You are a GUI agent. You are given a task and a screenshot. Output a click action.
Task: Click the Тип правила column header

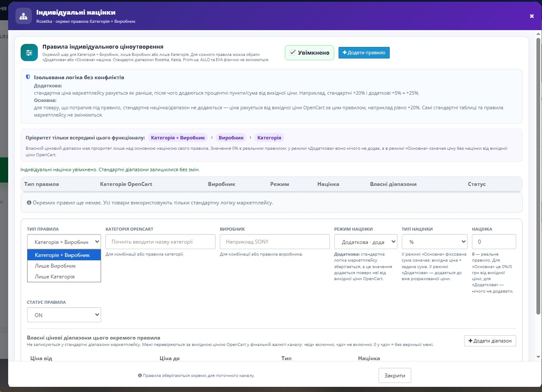tap(42, 184)
